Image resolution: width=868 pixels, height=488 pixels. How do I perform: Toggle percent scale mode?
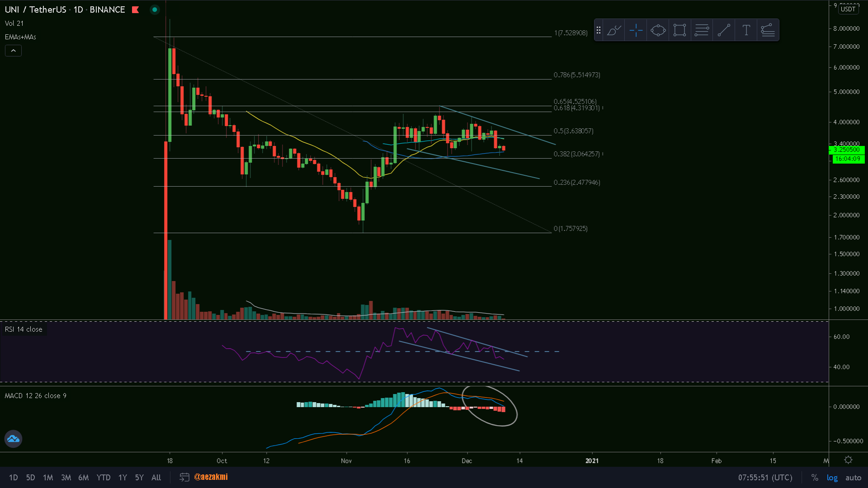coord(814,478)
